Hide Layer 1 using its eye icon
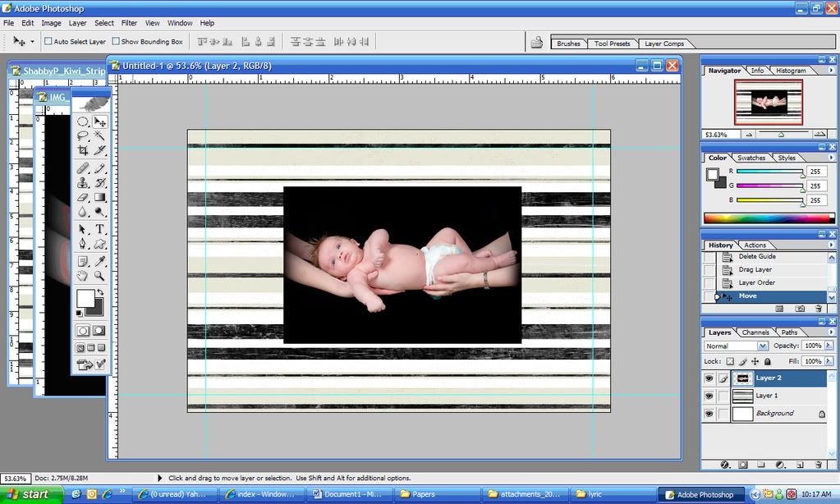Image resolution: width=840 pixels, height=504 pixels. tap(709, 396)
